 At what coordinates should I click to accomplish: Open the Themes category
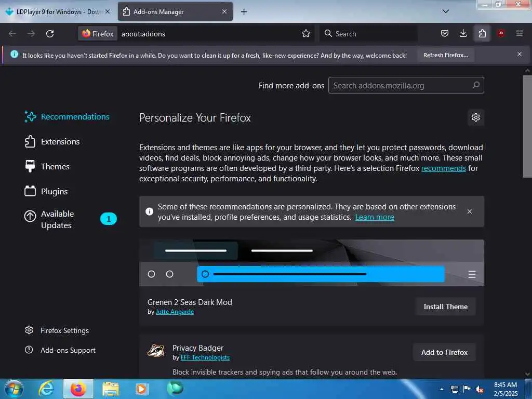click(47, 167)
